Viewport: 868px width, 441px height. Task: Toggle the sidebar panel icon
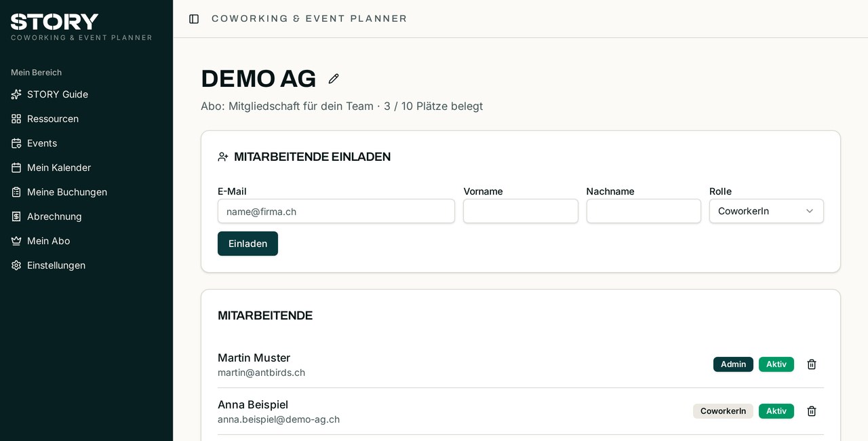click(x=194, y=19)
